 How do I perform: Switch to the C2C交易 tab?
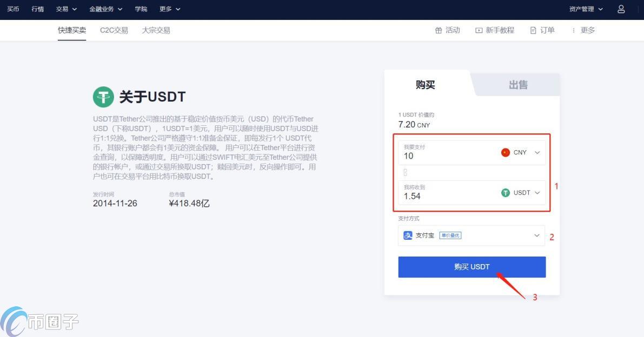[x=114, y=30]
